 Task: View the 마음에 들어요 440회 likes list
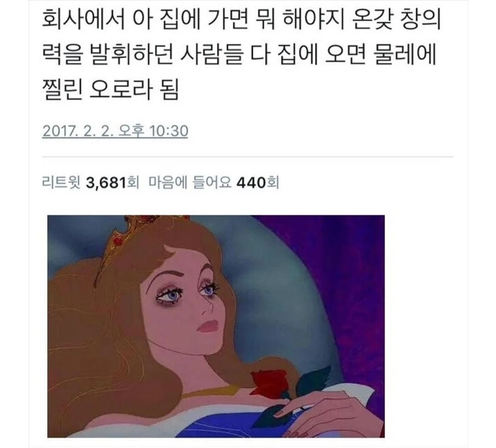(x=214, y=183)
